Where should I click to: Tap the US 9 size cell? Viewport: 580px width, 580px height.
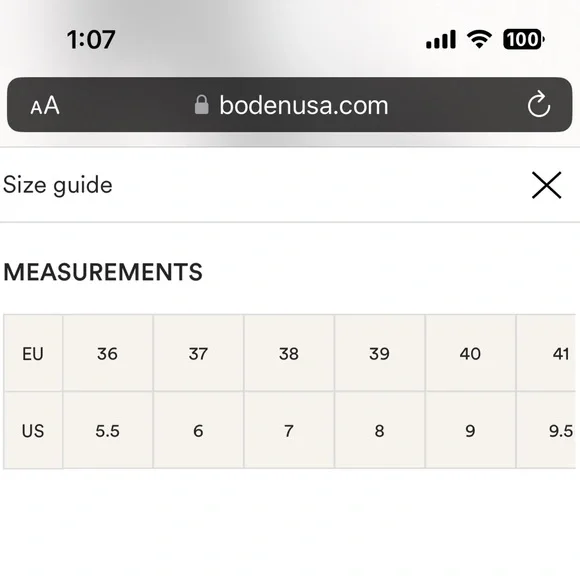(470, 430)
